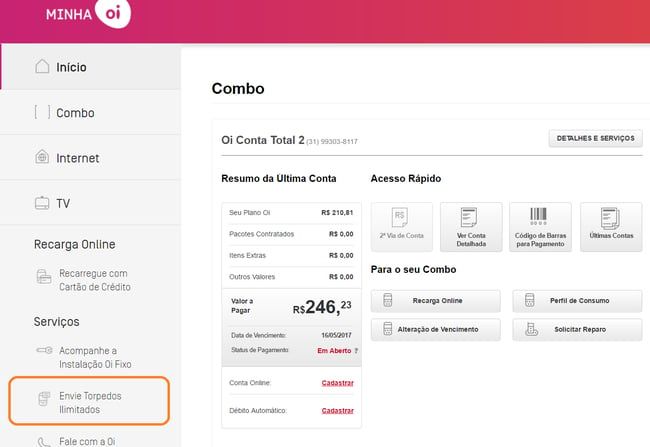
Task: Click the Em Aberto payment status
Action: click(334, 351)
